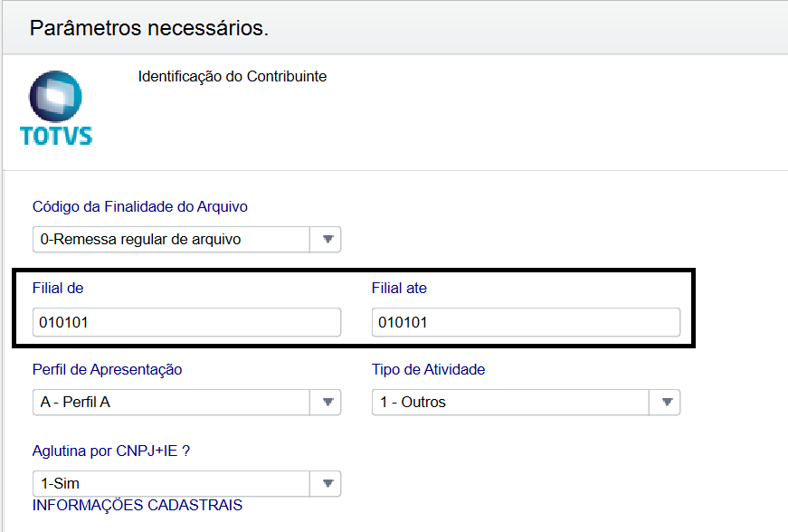Click arrow of 1 - Outros combo
This screenshot has width=788, height=532.
667,403
